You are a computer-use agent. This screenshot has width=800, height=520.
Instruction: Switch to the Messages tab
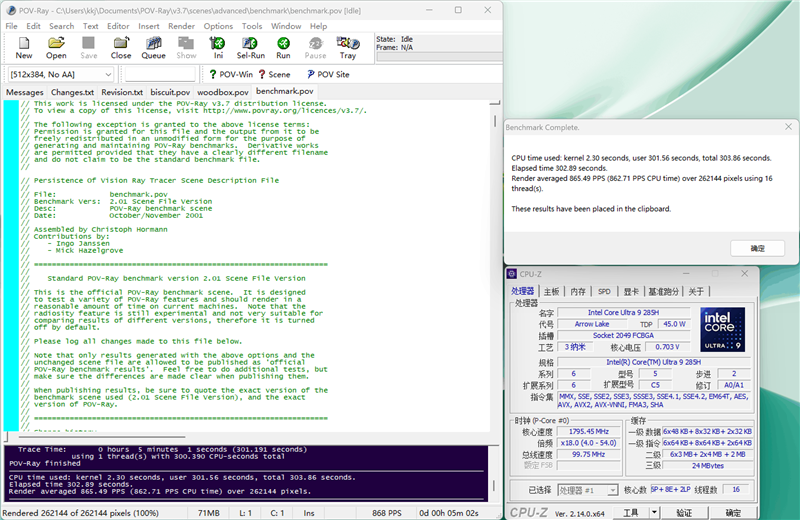[24, 92]
